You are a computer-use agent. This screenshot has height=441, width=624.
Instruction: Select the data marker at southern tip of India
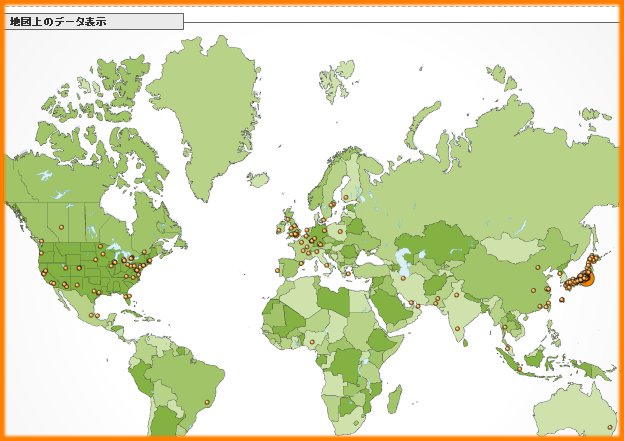(x=457, y=329)
